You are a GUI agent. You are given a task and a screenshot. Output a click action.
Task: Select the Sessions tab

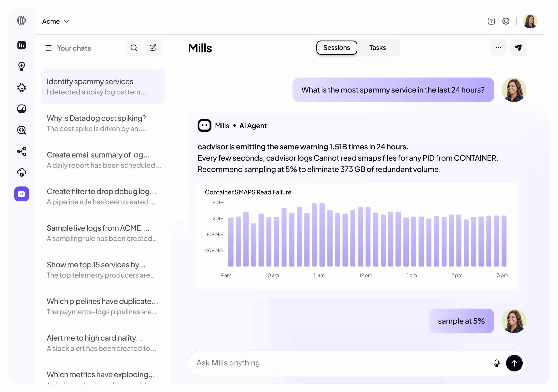tap(336, 48)
